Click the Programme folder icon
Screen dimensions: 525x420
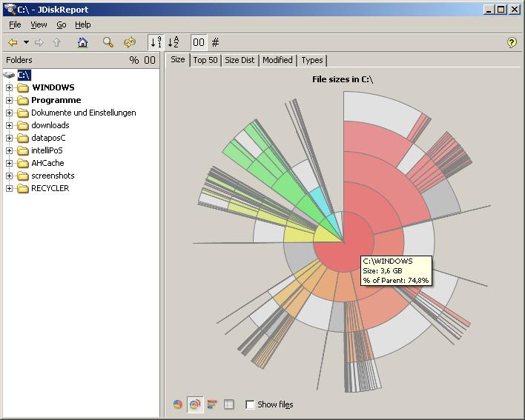23,100
